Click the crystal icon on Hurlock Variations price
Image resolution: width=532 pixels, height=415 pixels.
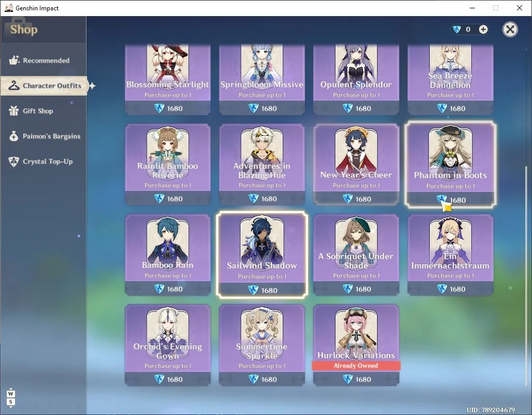pyautogui.click(x=348, y=379)
